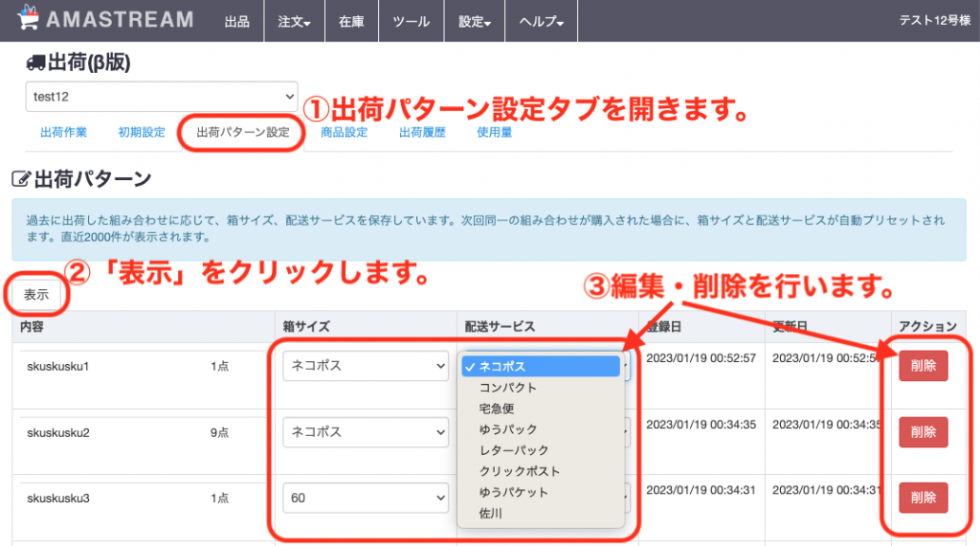This screenshot has height=546, width=980.
Task: Open the ヘルプ dropdown menu
Action: (x=542, y=21)
